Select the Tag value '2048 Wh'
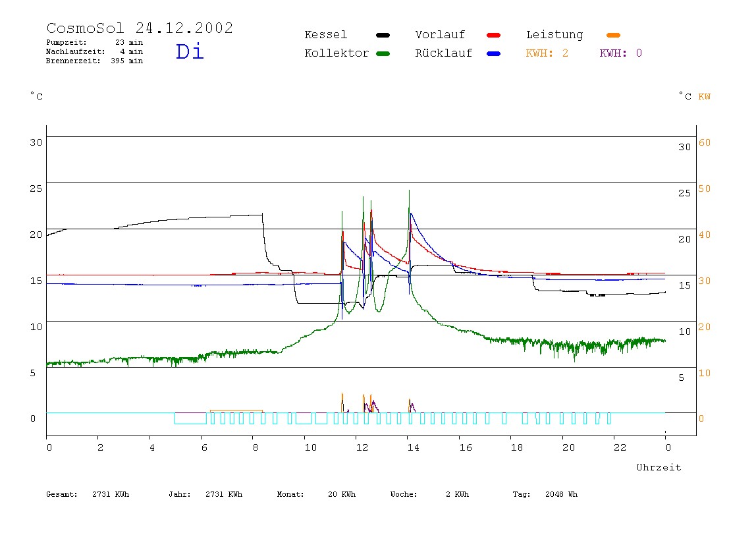756x535 pixels. pyautogui.click(x=561, y=494)
